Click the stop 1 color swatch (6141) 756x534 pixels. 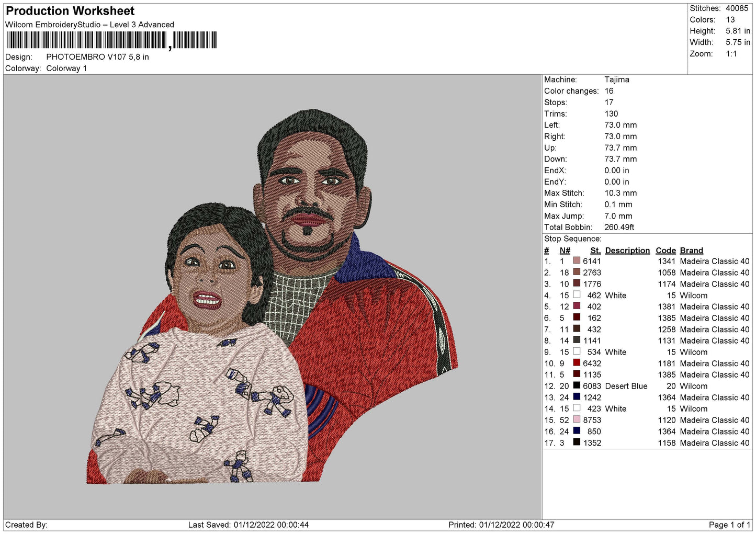[x=577, y=261]
